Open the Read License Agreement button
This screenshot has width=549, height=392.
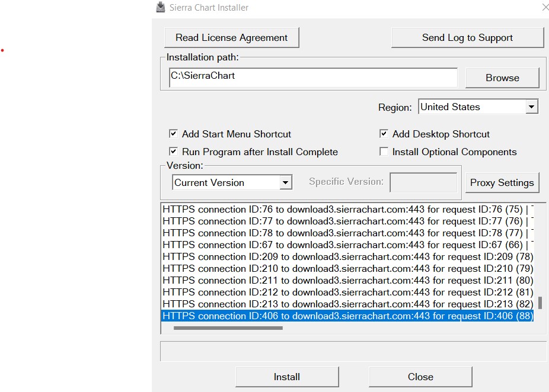[x=231, y=37]
